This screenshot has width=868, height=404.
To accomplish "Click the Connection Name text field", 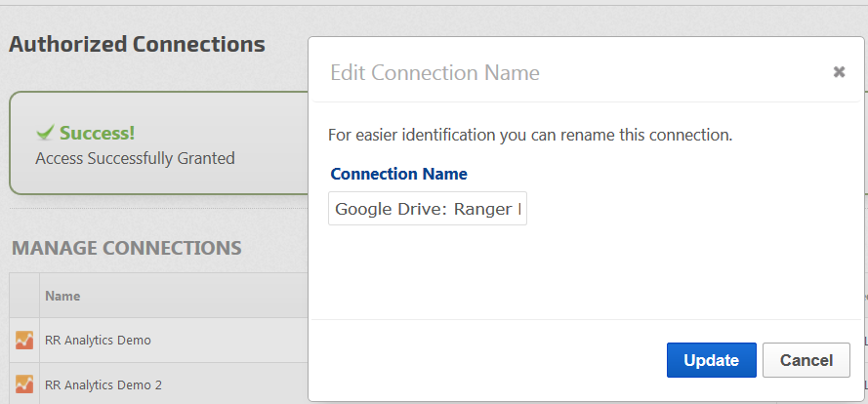I will click(x=428, y=209).
